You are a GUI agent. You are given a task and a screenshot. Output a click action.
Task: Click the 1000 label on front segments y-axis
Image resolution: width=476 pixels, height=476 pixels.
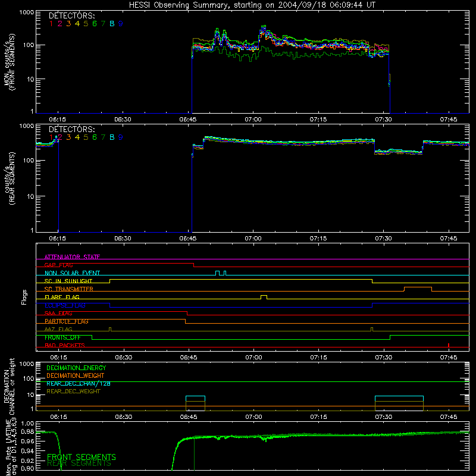click(x=27, y=12)
